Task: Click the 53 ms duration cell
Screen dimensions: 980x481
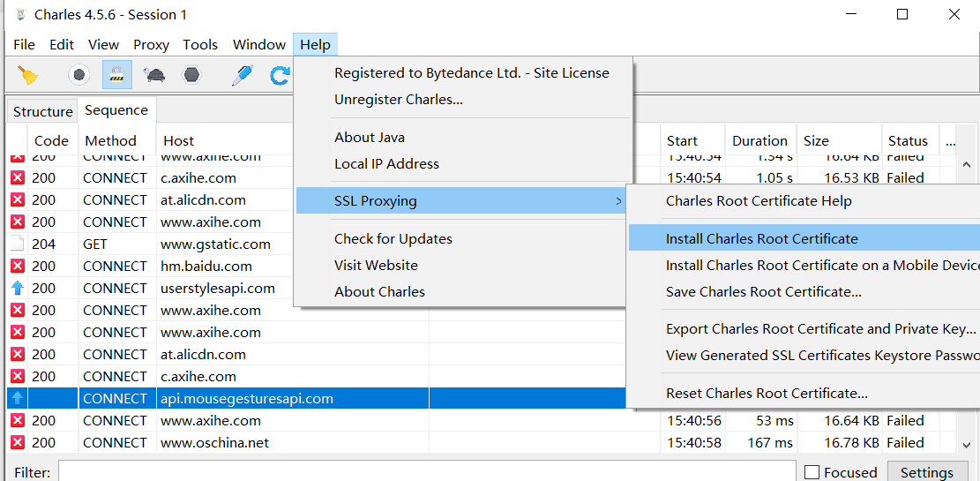Action: pyautogui.click(x=774, y=421)
